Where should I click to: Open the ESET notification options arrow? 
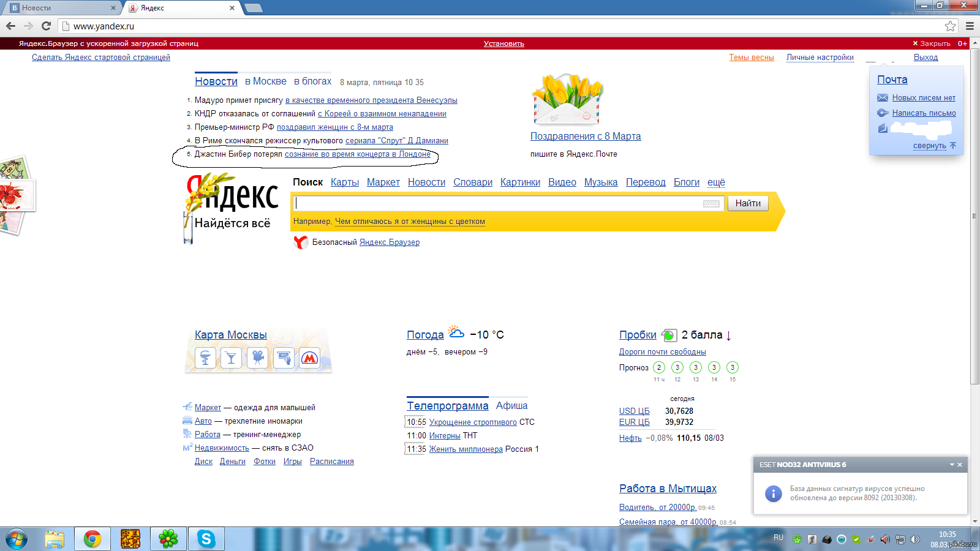pos(952,465)
